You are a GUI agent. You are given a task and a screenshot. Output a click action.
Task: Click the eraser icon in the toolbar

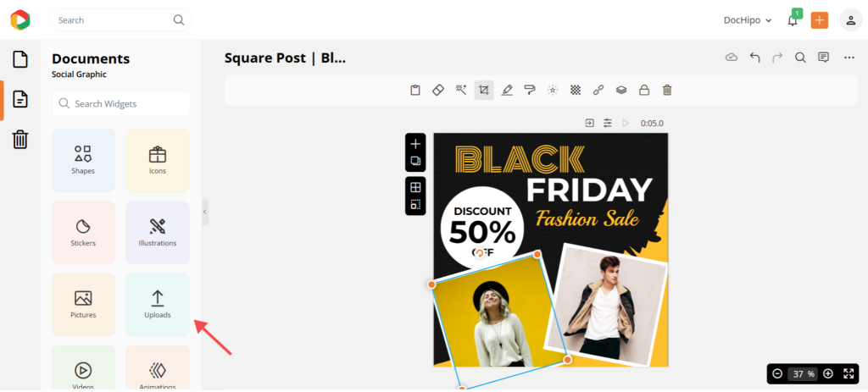point(437,90)
